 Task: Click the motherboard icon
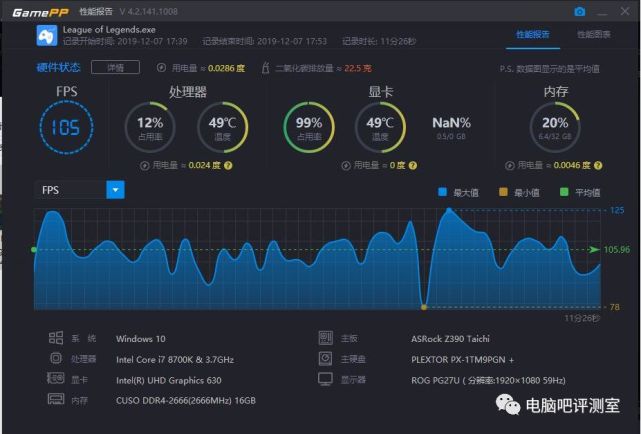[326, 338]
